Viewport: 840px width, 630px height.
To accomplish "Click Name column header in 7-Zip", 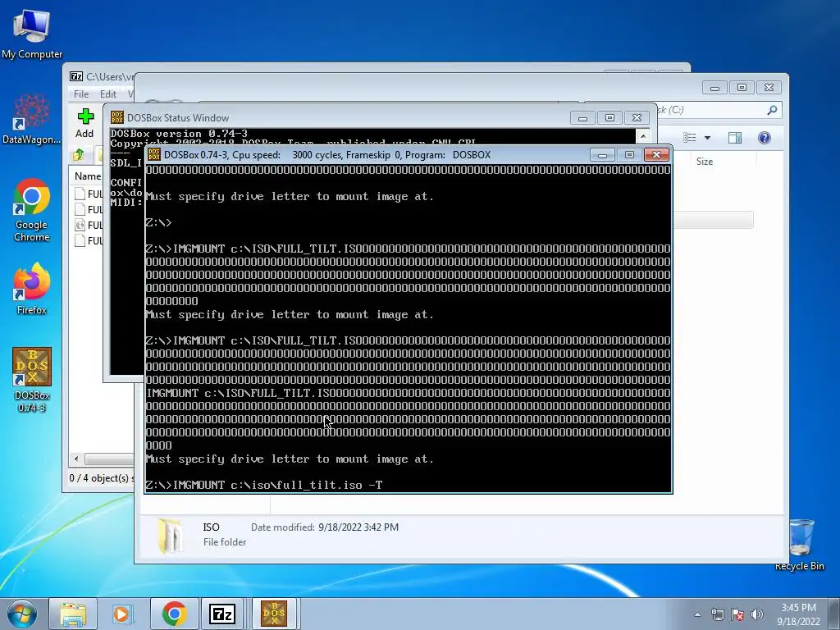I will tap(87, 176).
